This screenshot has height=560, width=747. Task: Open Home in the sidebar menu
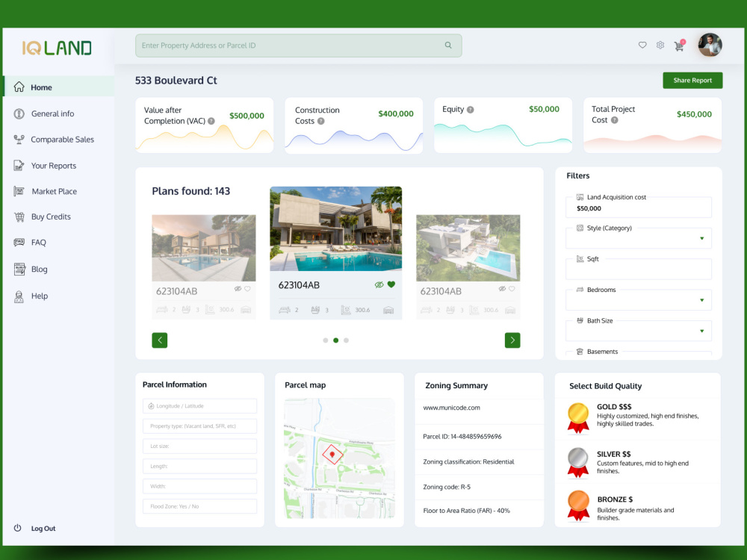(58, 87)
